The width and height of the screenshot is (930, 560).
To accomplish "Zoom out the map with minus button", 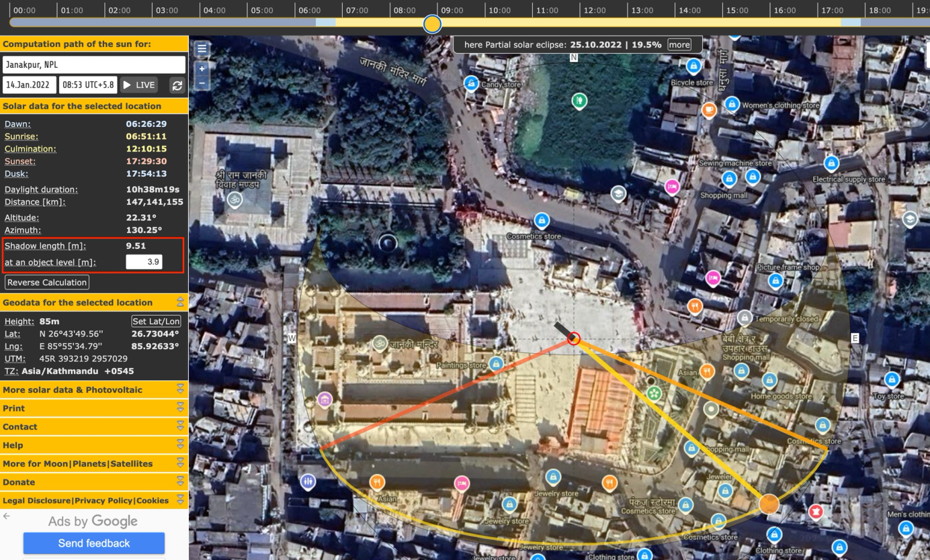I will click(202, 83).
